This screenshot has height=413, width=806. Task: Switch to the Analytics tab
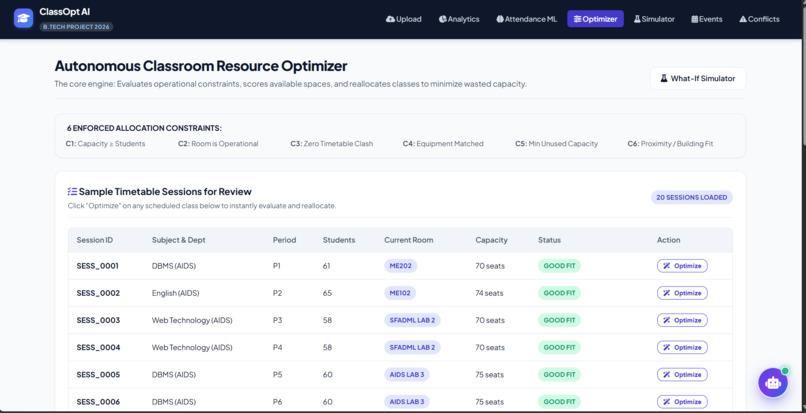pos(459,19)
